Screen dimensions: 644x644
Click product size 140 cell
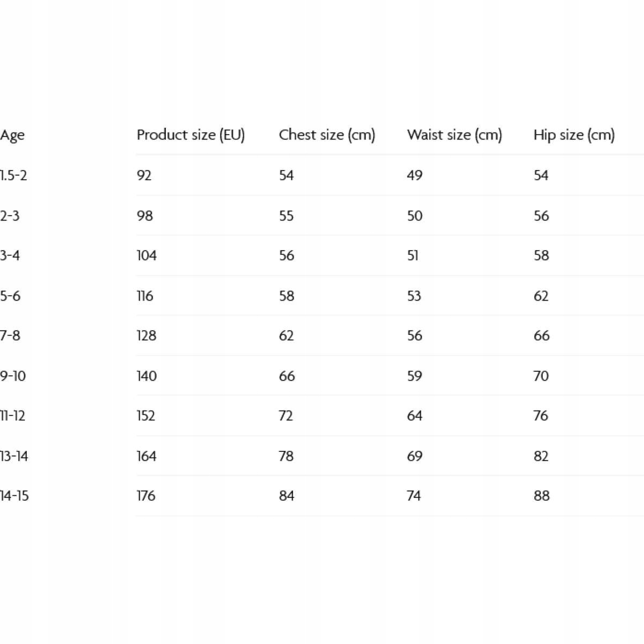pyautogui.click(x=147, y=376)
